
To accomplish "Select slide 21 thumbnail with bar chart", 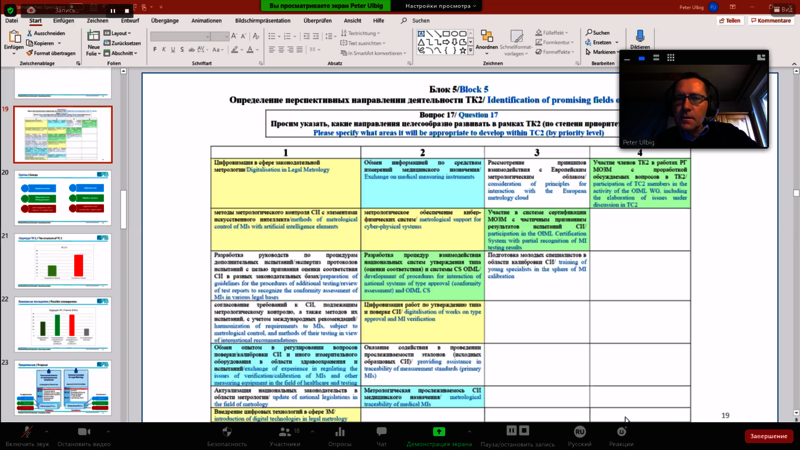I will click(x=63, y=260).
